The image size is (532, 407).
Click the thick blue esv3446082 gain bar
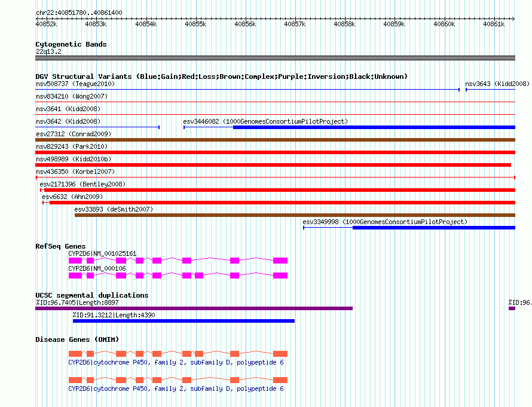(x=374, y=127)
